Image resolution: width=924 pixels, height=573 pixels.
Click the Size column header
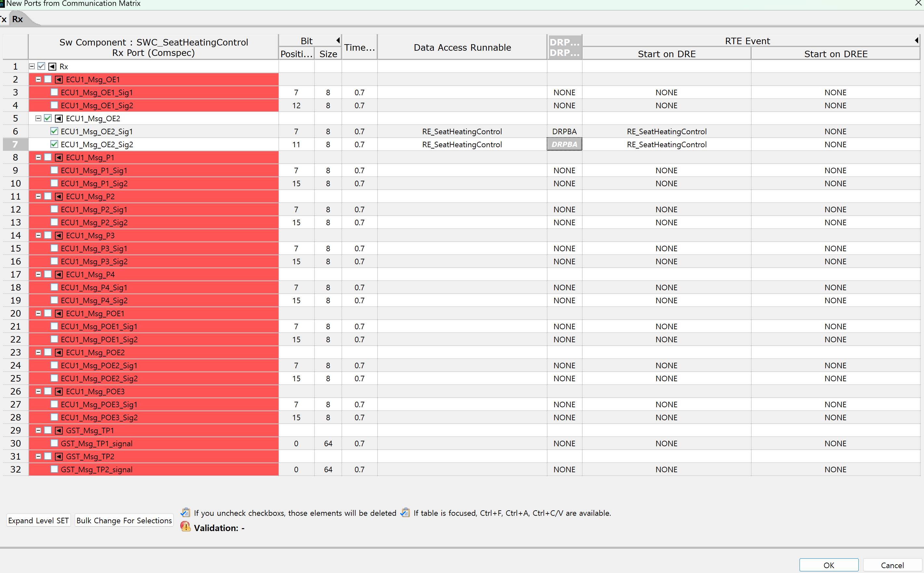[x=328, y=54]
